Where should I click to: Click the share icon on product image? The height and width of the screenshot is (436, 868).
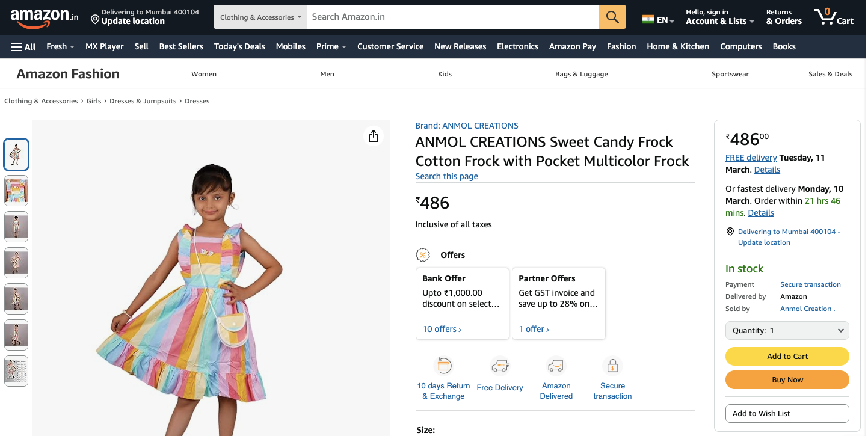[x=374, y=136]
